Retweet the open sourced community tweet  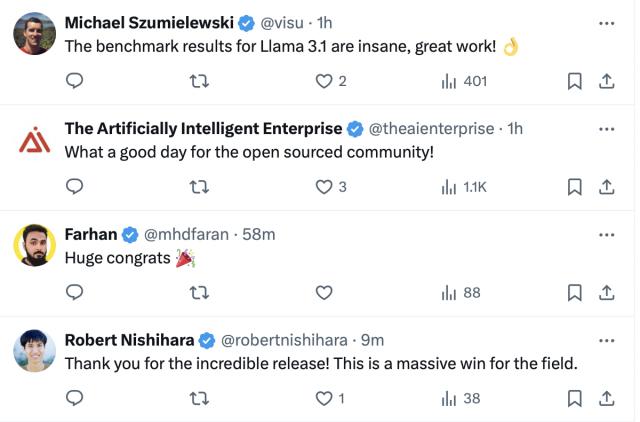[x=199, y=187]
